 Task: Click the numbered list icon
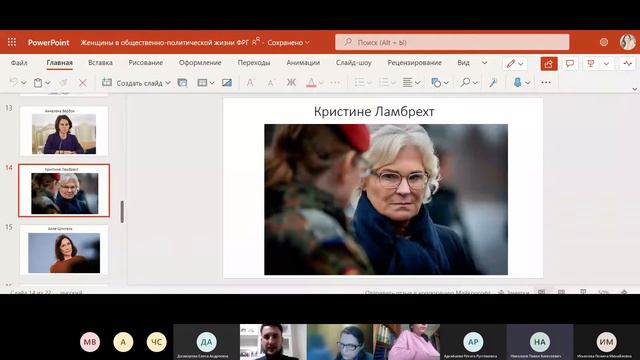click(384, 83)
